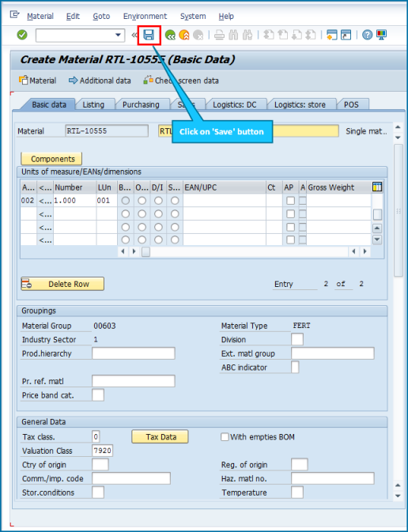Viewport: 408px width, 532px height.
Task: Switch to the POS tab
Action: pos(351,104)
